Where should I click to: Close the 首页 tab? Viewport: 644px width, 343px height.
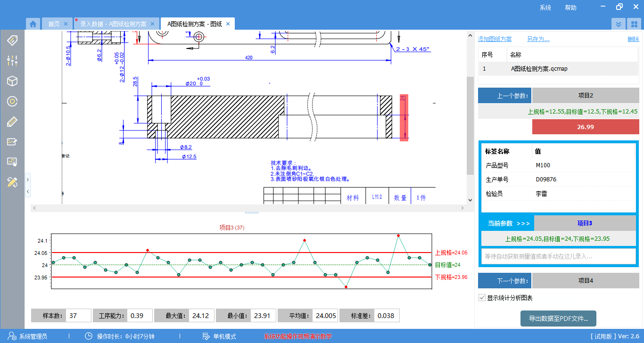(66, 24)
